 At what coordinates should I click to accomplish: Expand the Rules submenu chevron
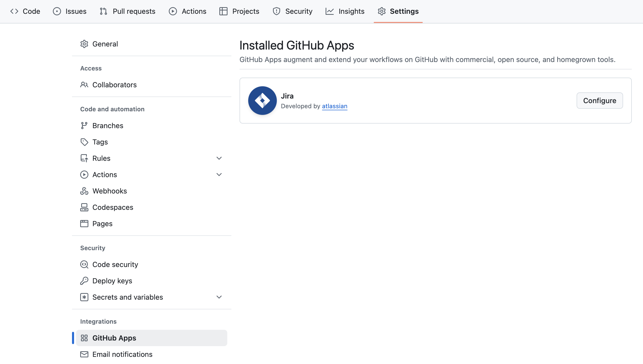coord(219,158)
